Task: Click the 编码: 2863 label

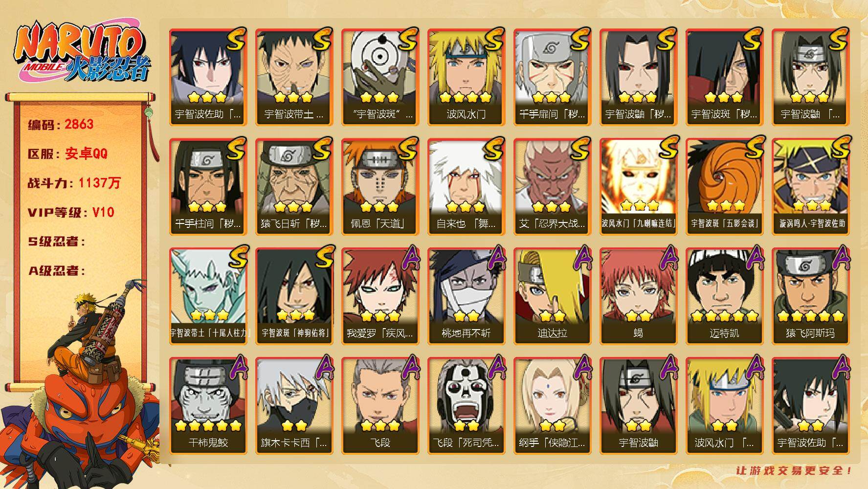Action: [61, 124]
